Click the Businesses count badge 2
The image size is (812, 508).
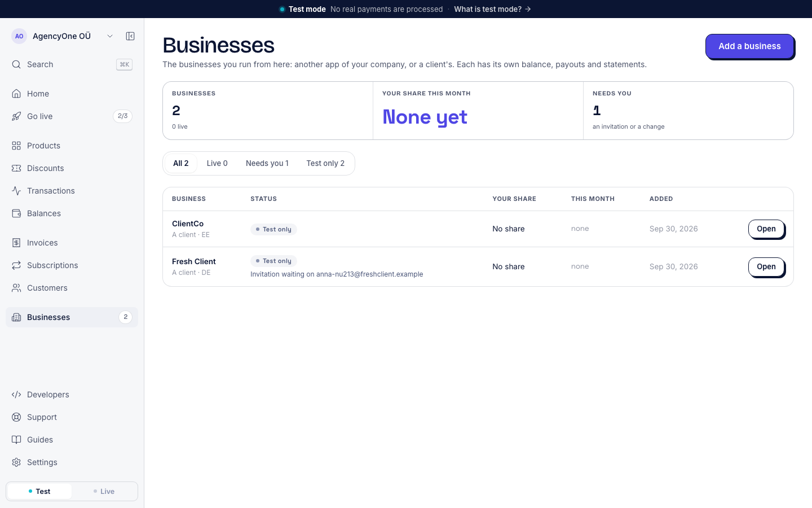click(x=125, y=317)
